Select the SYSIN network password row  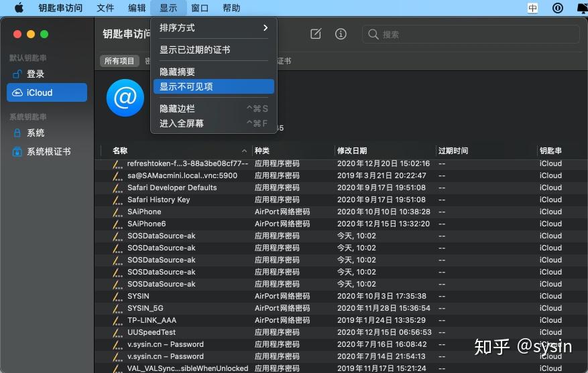click(x=341, y=296)
